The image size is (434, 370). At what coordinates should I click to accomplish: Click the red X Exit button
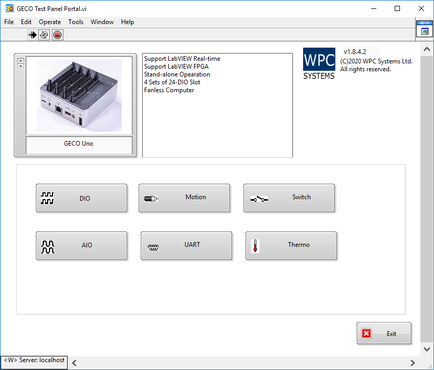click(x=384, y=333)
